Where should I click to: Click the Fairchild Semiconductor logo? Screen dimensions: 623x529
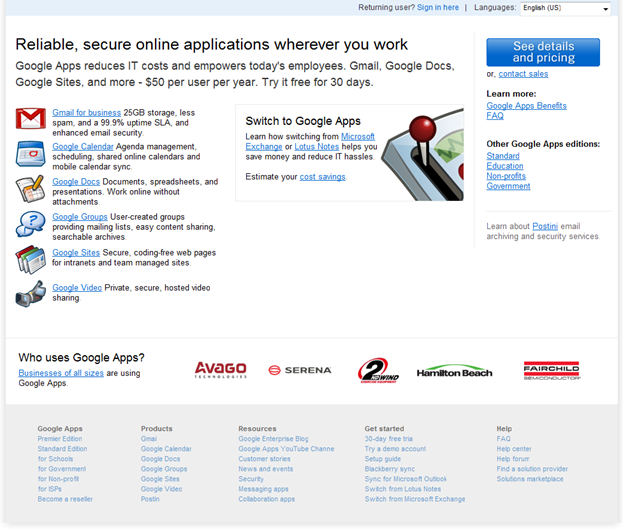552,371
